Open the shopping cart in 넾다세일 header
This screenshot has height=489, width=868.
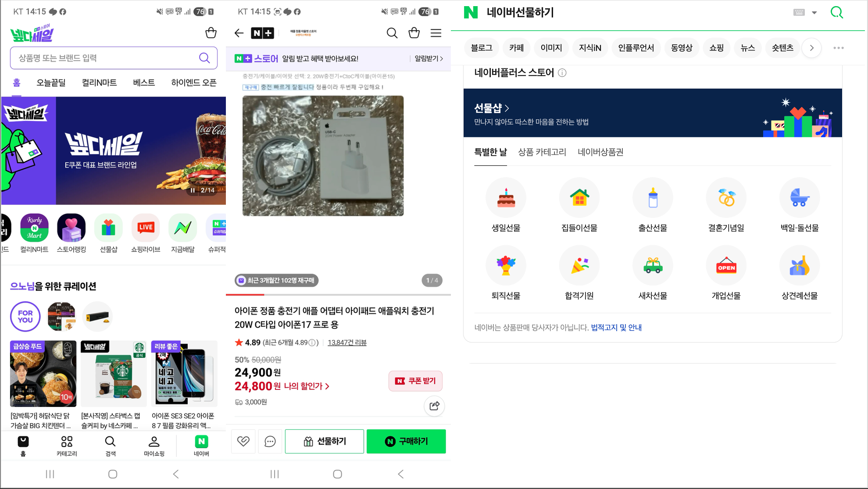pos(211,33)
